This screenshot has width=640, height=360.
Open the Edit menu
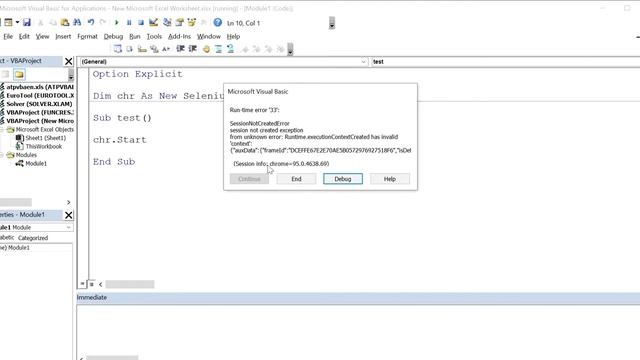point(24,36)
